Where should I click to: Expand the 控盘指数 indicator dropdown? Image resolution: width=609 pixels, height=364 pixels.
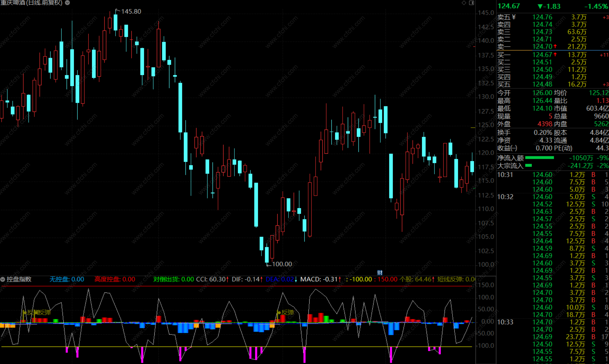[3, 279]
